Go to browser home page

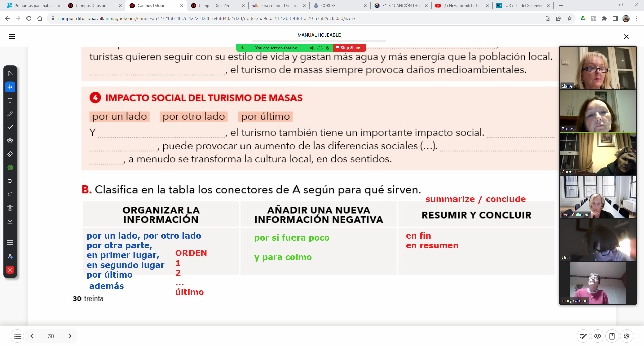pyautogui.click(x=40, y=18)
